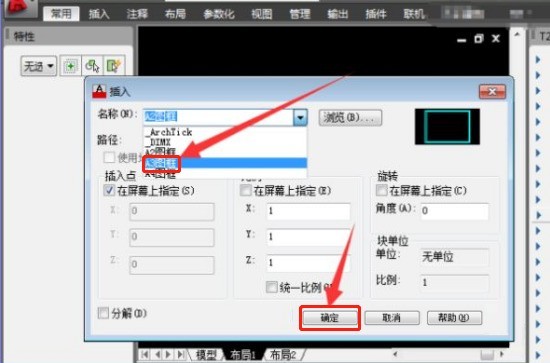Click the insertion point X field
The width and height of the screenshot is (550, 363).
point(172,212)
